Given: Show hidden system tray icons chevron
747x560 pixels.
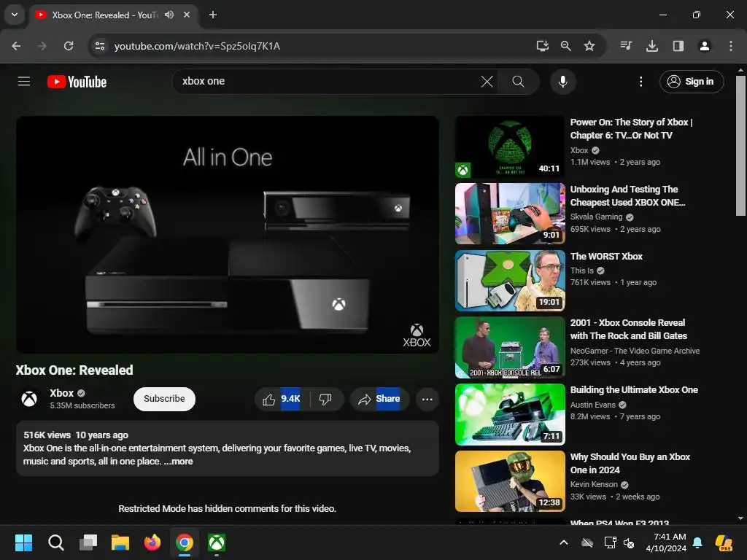Looking at the screenshot, I should click(564, 542).
